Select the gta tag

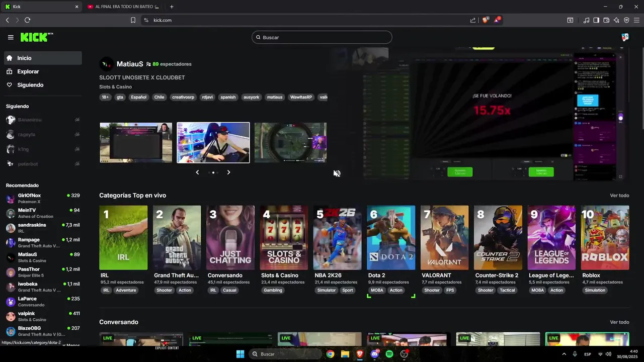pyautogui.click(x=120, y=97)
